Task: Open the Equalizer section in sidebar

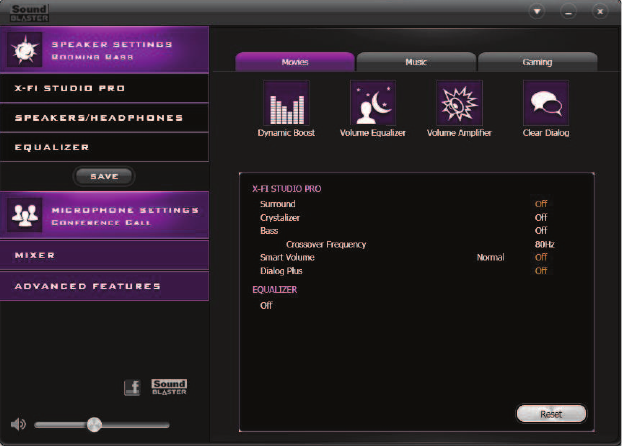Action: point(104,147)
